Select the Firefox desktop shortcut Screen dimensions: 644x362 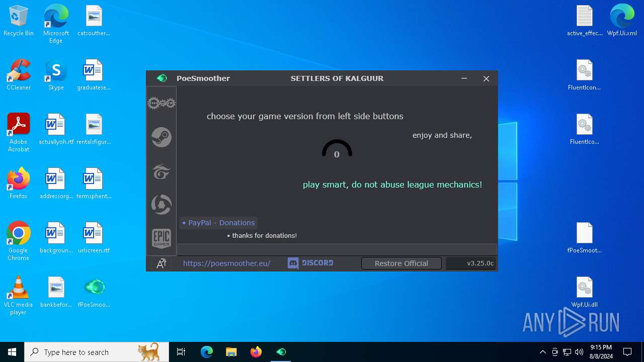click(19, 184)
